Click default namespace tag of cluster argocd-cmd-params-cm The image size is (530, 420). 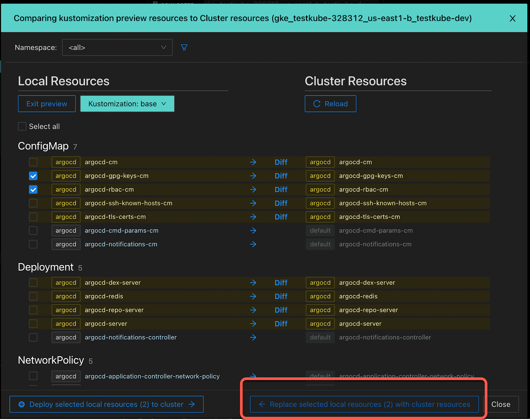tap(320, 231)
